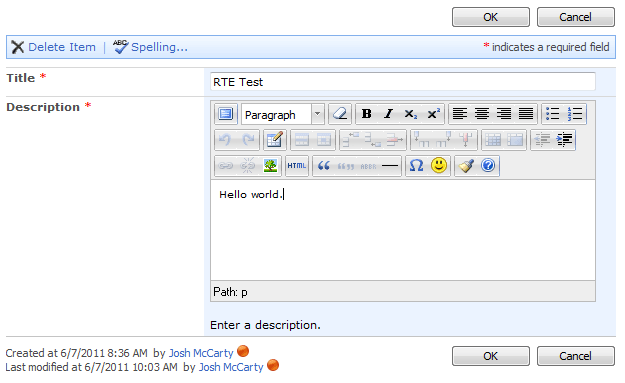The width and height of the screenshot is (625, 383).
Task: Insert a new table
Action: coord(275,140)
